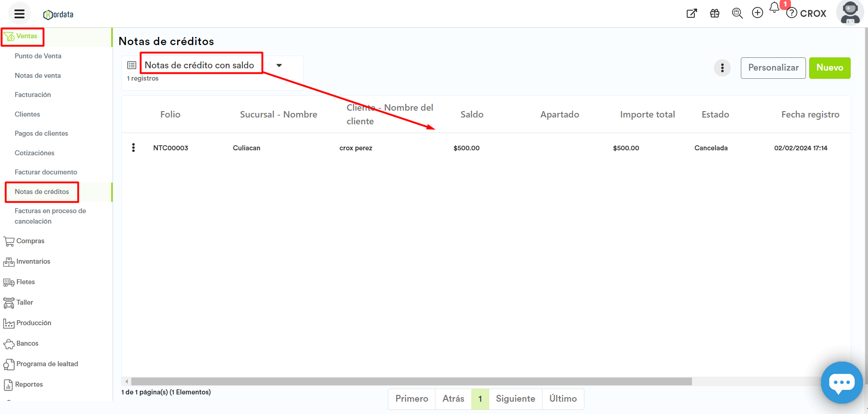Go to Pagos de clientes
The width and height of the screenshot is (868, 414).
[x=41, y=133]
